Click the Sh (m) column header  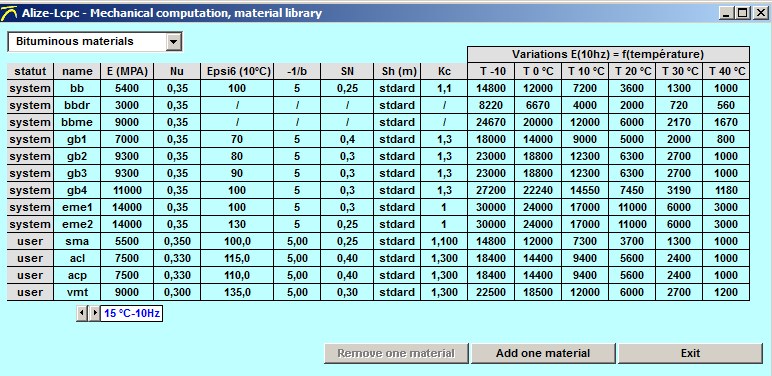coord(397,71)
